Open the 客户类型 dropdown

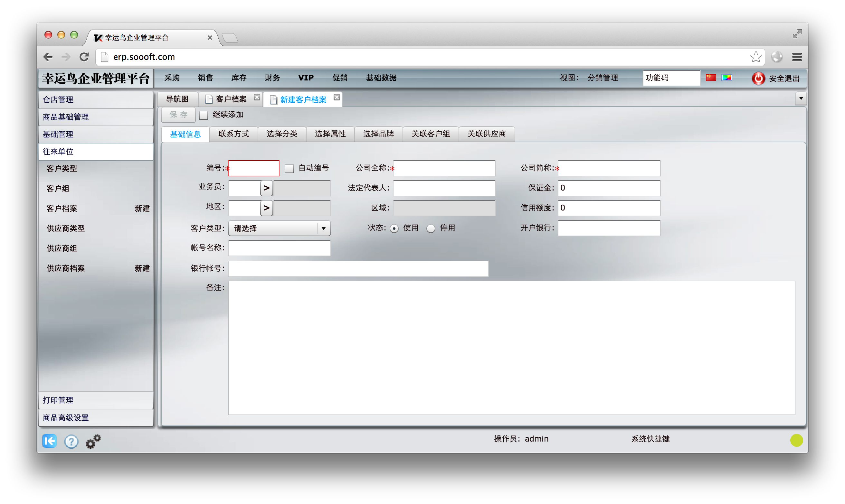pyautogui.click(x=279, y=228)
